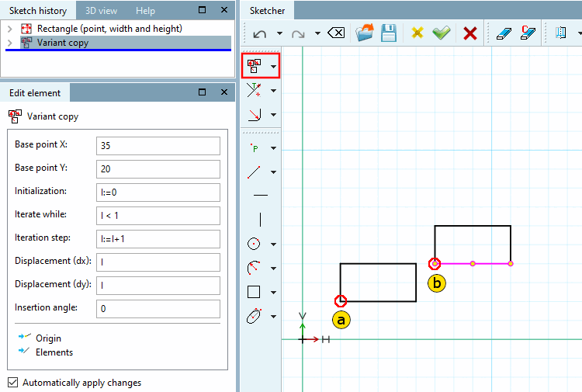Viewport: 582px width, 392px height.
Task: Open the Help tab
Action: pos(145,11)
